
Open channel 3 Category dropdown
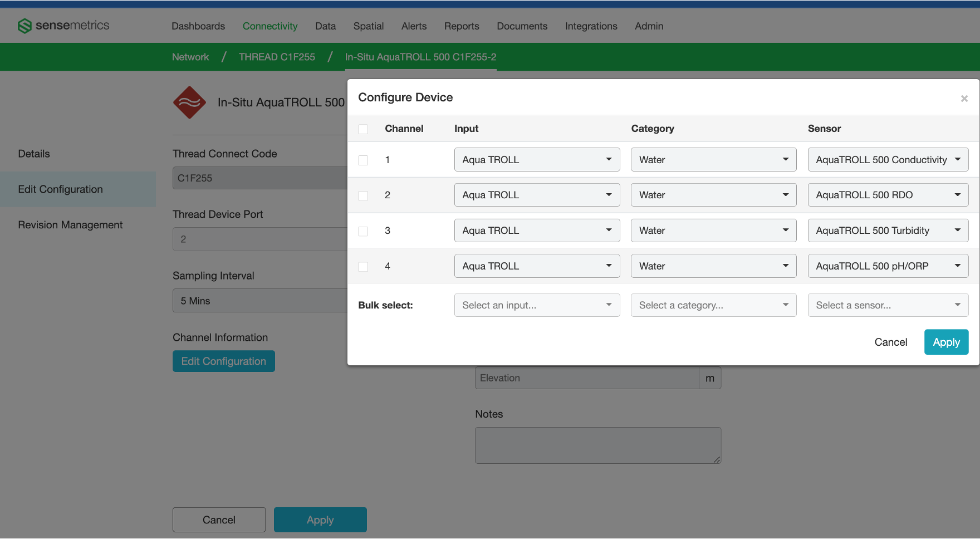[713, 231]
